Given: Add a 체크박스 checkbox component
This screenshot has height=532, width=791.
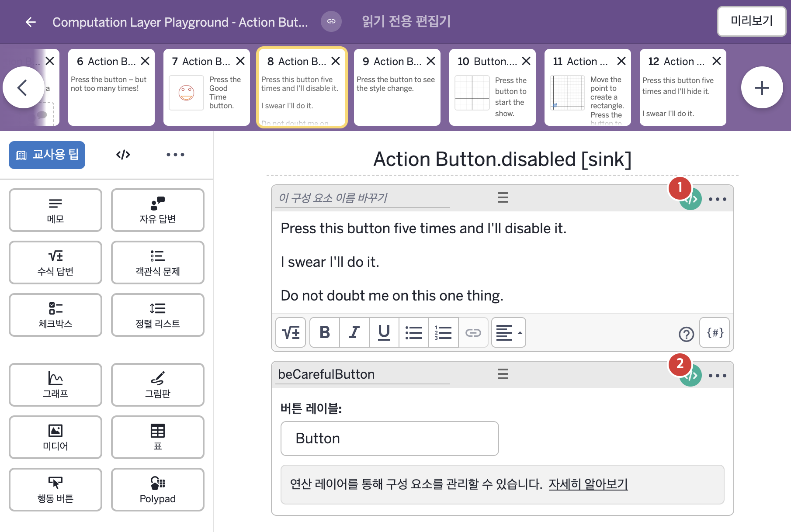Looking at the screenshot, I should (56, 315).
